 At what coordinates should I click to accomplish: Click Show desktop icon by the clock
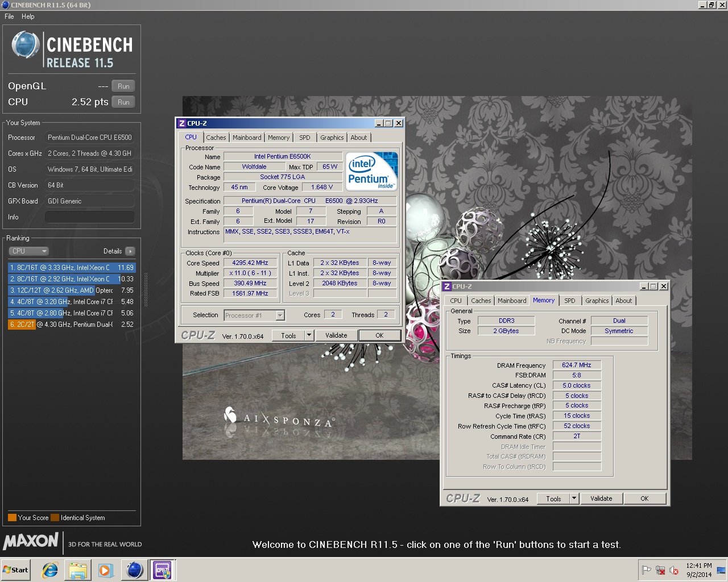[721, 570]
